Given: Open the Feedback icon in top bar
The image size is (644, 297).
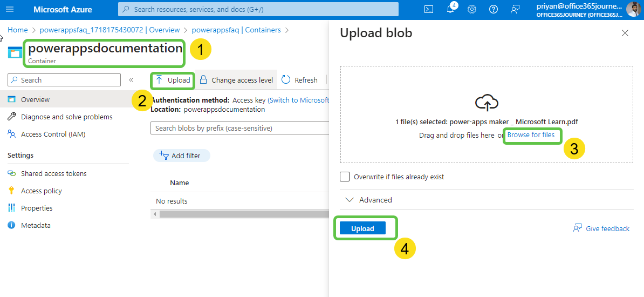Looking at the screenshot, I should [x=516, y=9].
